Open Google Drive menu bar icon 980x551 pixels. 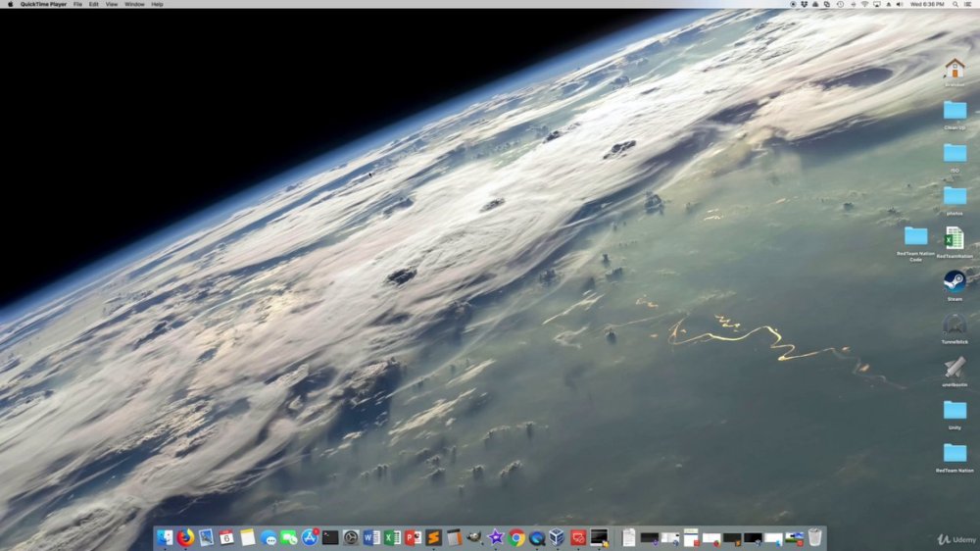point(815,4)
